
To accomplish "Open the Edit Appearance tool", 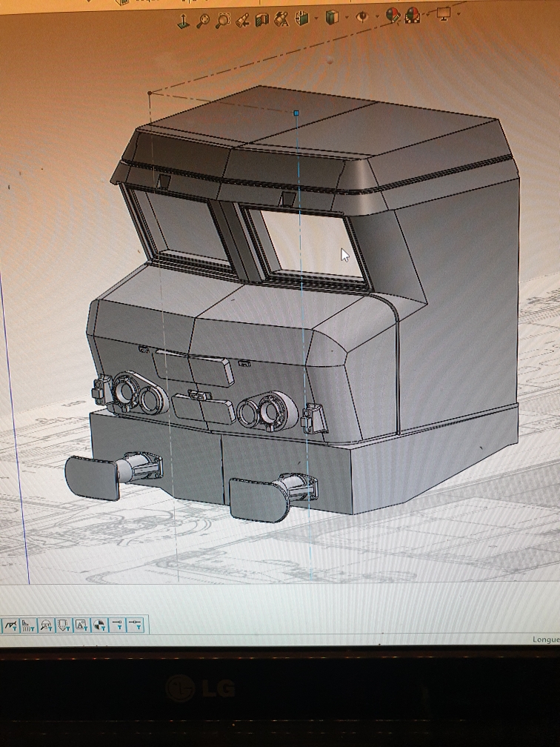I will click(393, 16).
